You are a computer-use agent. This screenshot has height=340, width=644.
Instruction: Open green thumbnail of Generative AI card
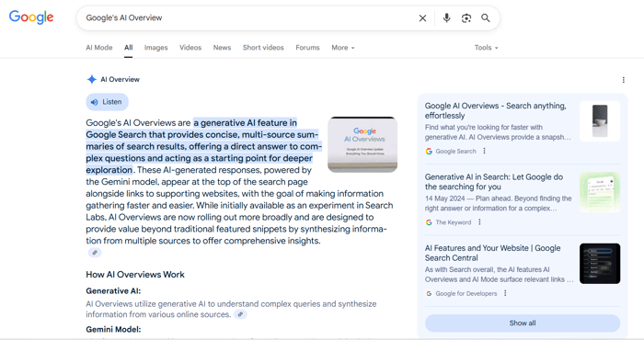(600, 192)
